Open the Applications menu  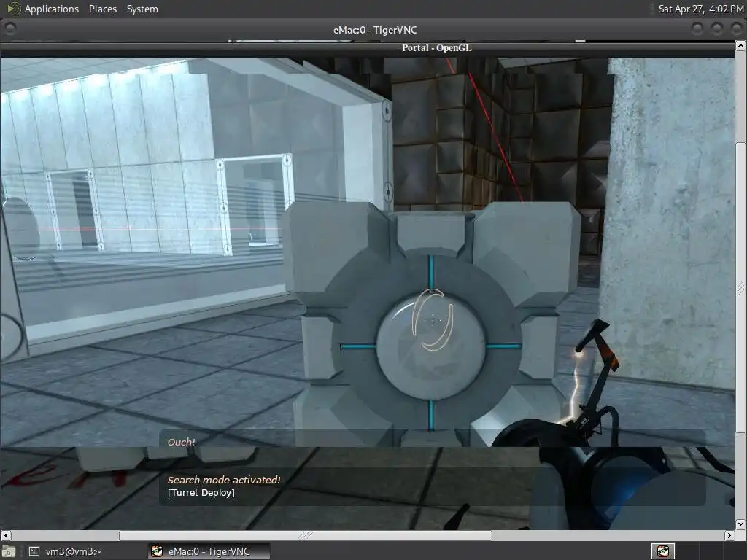pyautogui.click(x=52, y=9)
